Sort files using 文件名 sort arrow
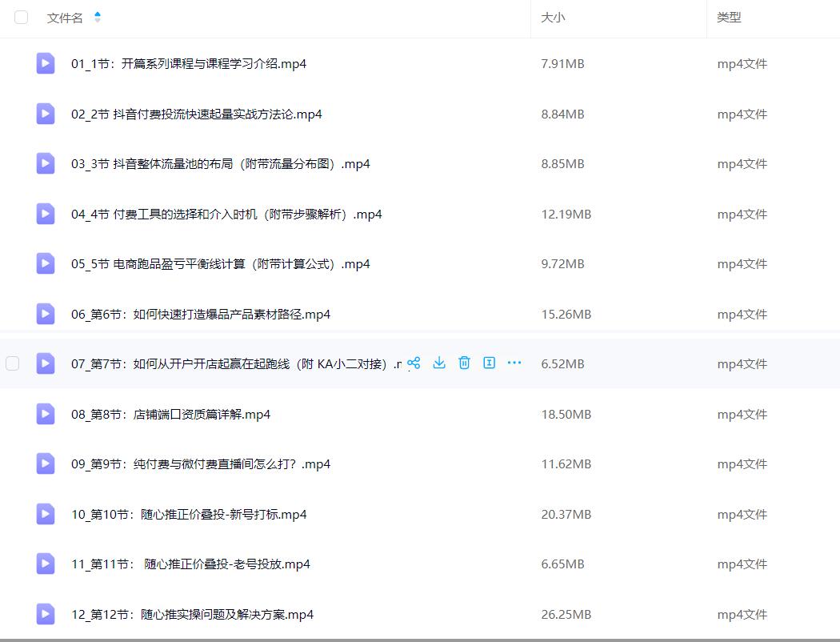This screenshot has height=642, width=840. [x=97, y=17]
